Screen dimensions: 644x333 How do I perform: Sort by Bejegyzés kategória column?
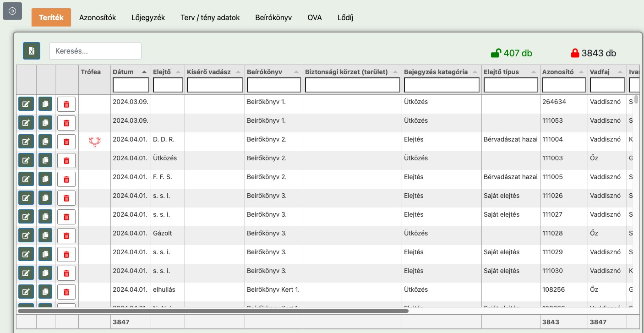tap(436, 72)
